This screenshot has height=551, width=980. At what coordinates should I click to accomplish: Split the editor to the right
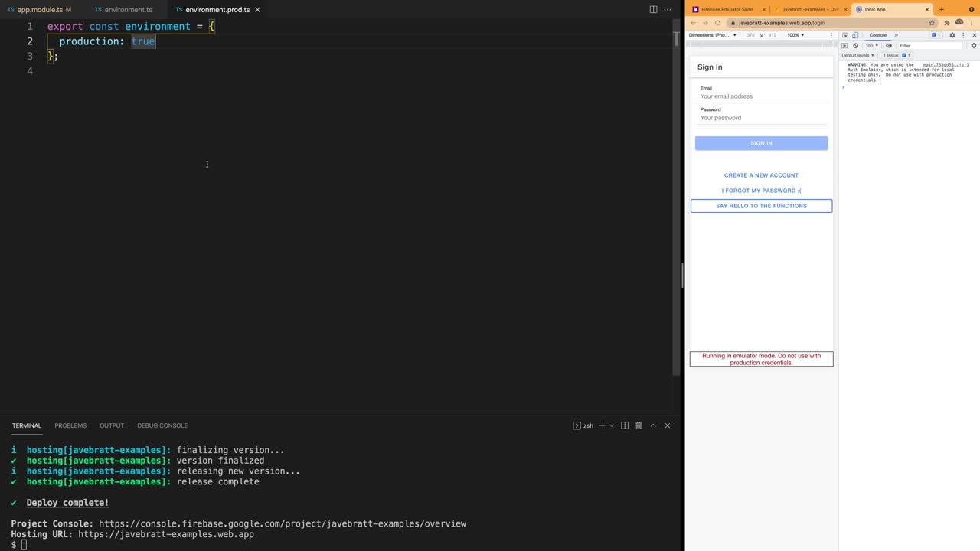click(x=653, y=10)
